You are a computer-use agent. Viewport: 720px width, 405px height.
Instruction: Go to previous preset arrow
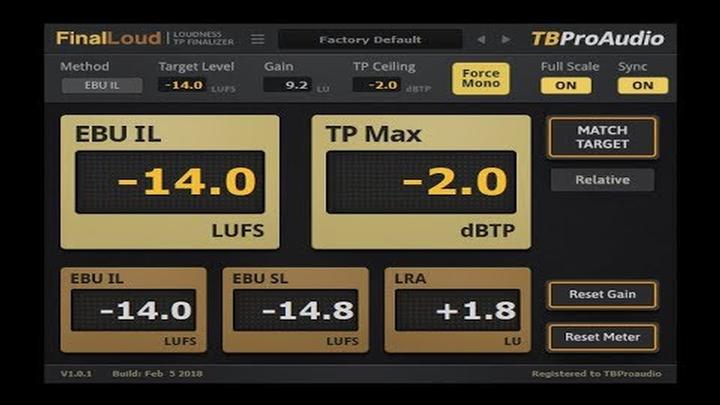coord(481,39)
